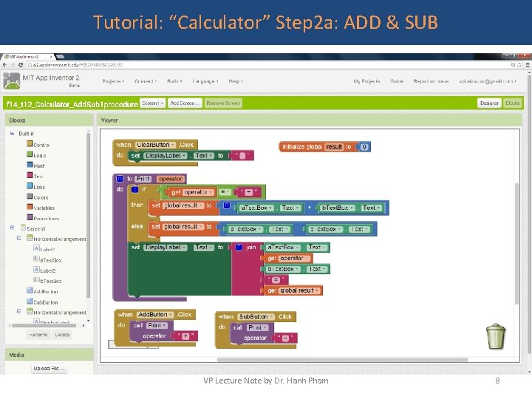Open the Help menu
The width and height of the screenshot is (532, 399).
click(x=236, y=81)
